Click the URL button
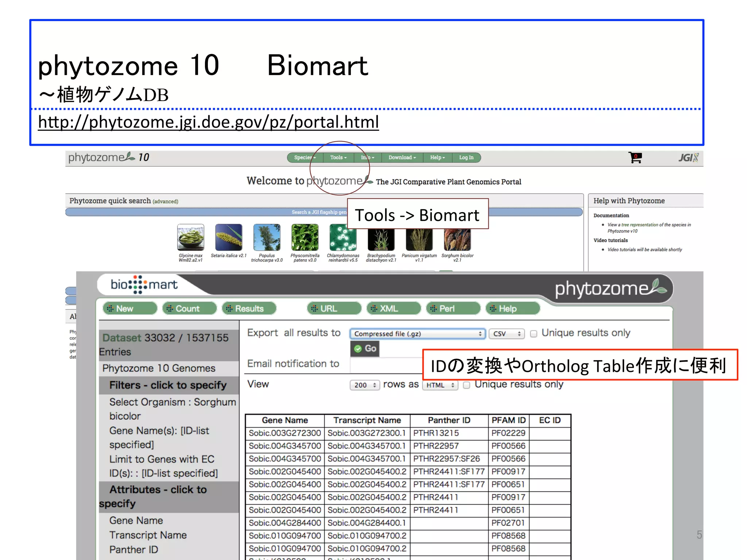 pyautogui.click(x=334, y=308)
